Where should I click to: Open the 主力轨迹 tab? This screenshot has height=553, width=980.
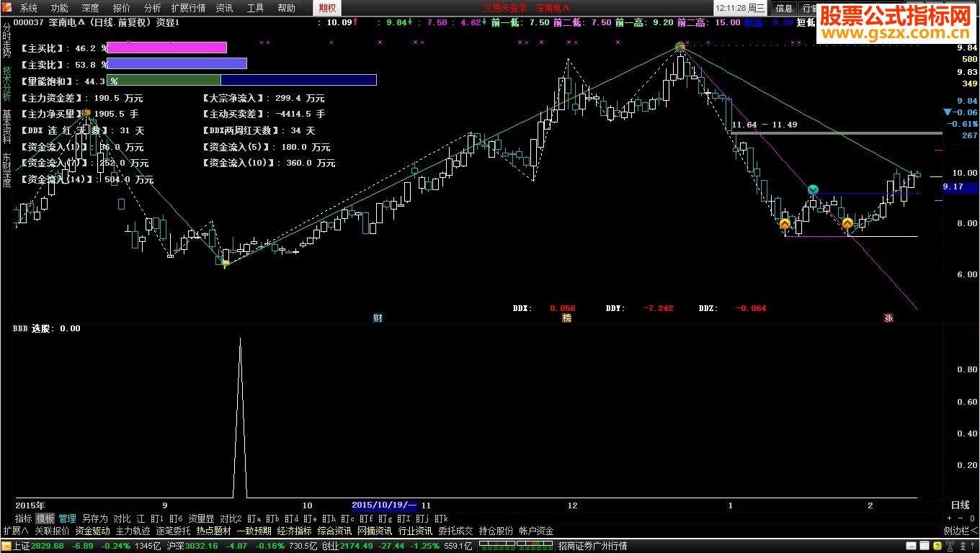[133, 531]
